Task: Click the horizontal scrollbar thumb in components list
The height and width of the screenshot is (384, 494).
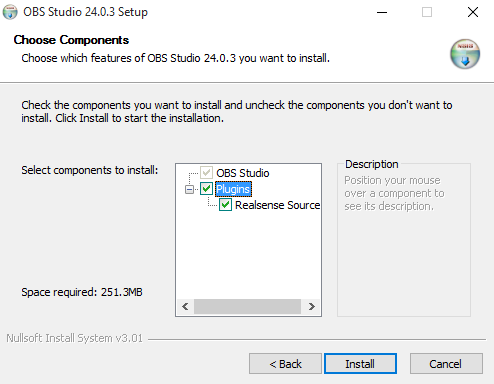Action: (x=247, y=306)
